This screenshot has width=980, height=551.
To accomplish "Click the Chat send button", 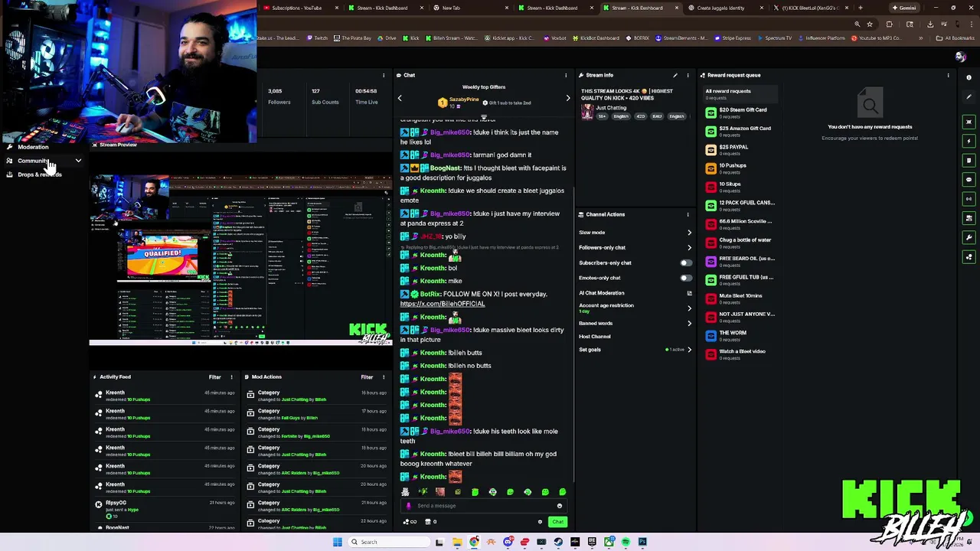I will [557, 522].
